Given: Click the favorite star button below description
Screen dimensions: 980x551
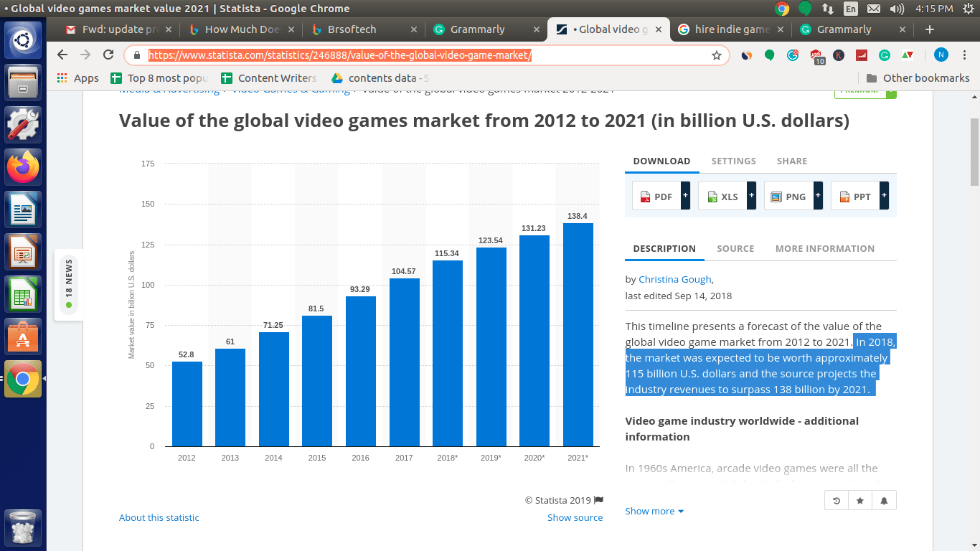Looking at the screenshot, I should [x=860, y=501].
